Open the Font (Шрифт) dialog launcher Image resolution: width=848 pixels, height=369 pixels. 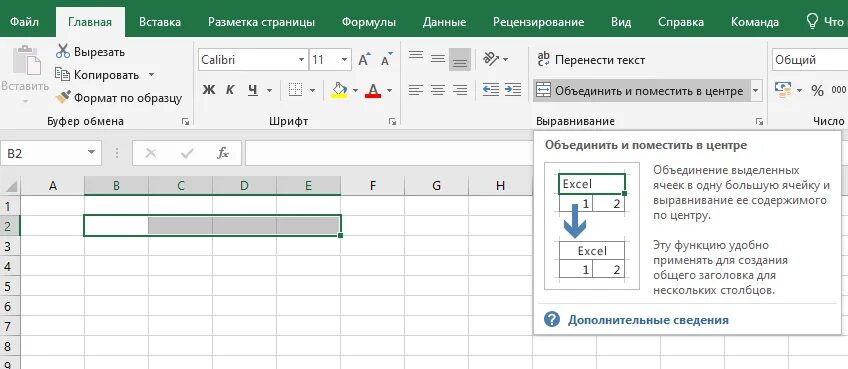[x=393, y=122]
